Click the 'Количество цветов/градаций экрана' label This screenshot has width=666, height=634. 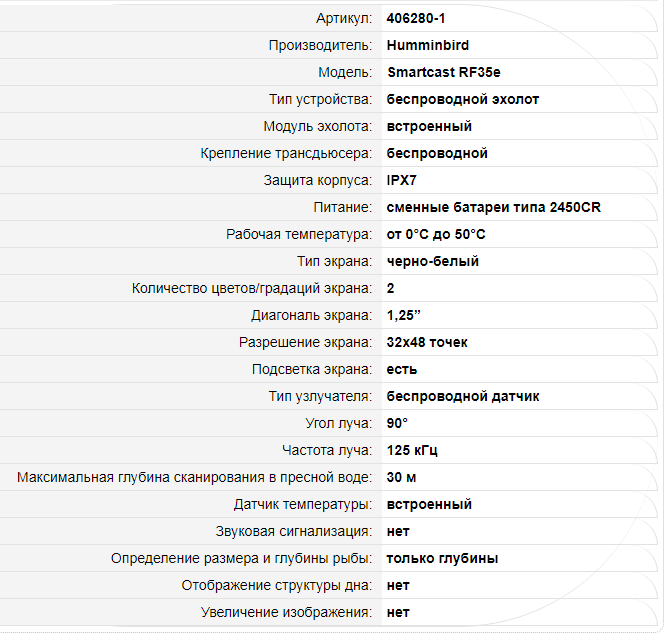(x=252, y=289)
